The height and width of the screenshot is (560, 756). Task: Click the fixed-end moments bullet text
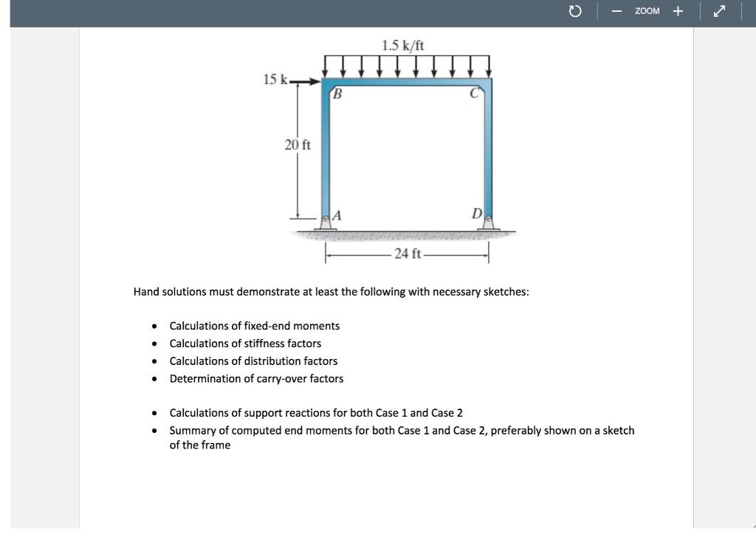click(254, 326)
